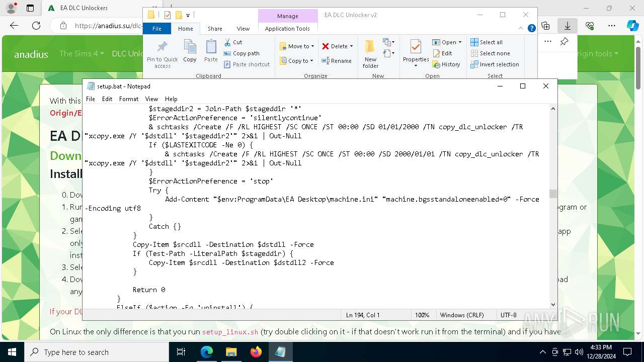
Task: Click Copy path in the ribbon
Action: pos(242,53)
